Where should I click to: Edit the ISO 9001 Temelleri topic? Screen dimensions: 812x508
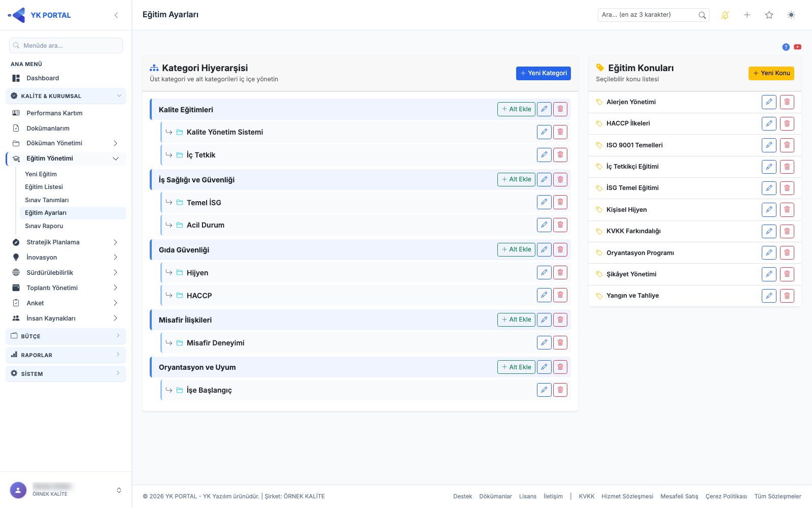point(769,145)
